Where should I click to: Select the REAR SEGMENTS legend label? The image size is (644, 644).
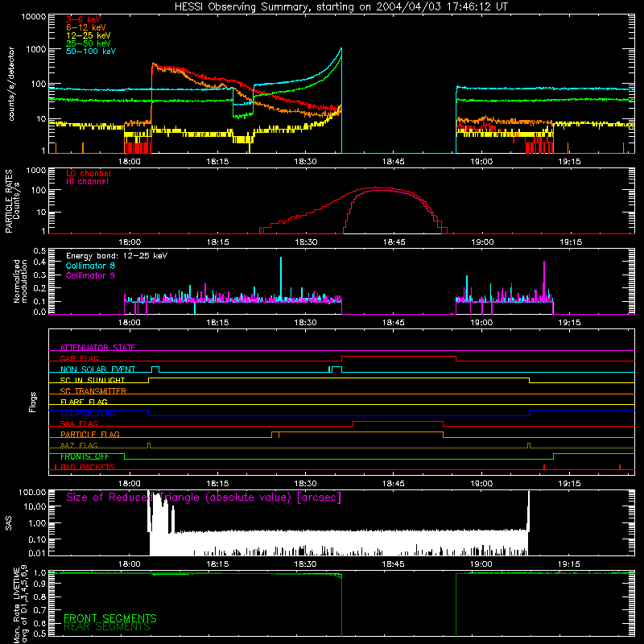[x=107, y=627]
